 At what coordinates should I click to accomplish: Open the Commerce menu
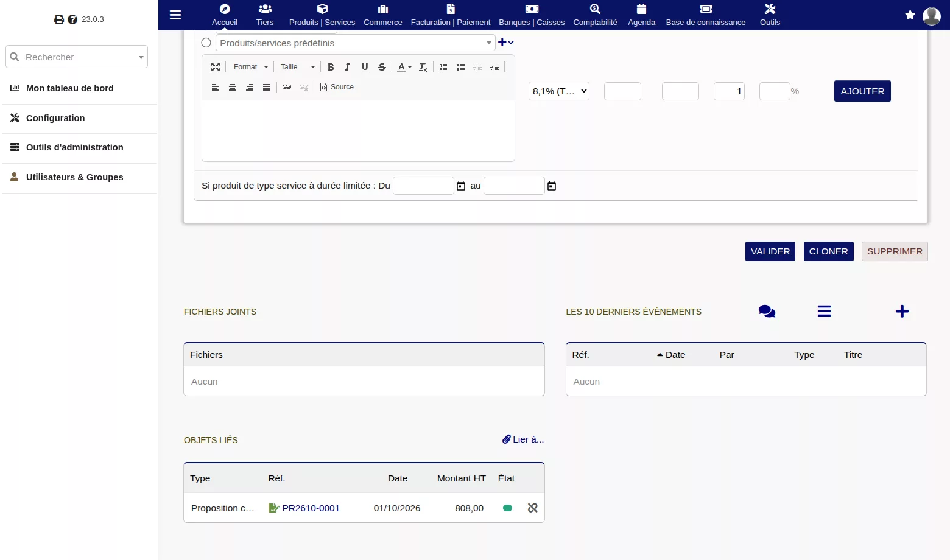pos(383,15)
